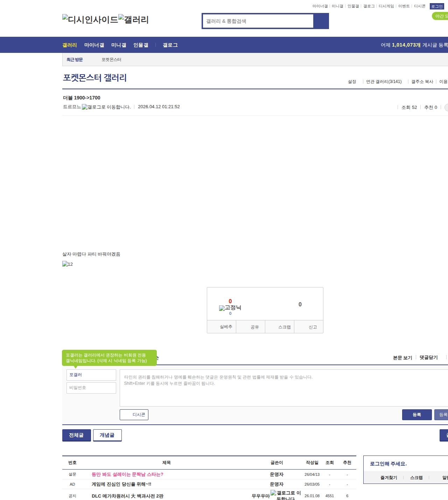Image resolution: width=448 pixels, height=500 pixels.
Task: Click the 로그인 button in top bar
Action: point(437,6)
